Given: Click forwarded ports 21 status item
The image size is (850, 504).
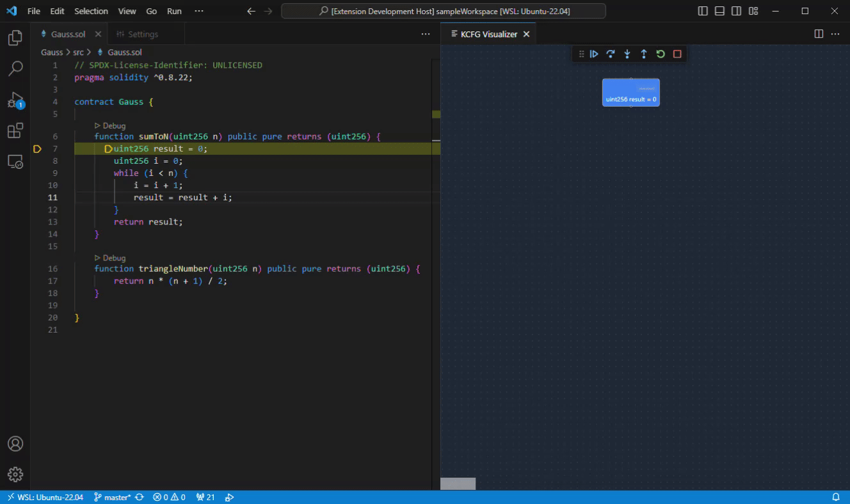Looking at the screenshot, I should pyautogui.click(x=205, y=497).
